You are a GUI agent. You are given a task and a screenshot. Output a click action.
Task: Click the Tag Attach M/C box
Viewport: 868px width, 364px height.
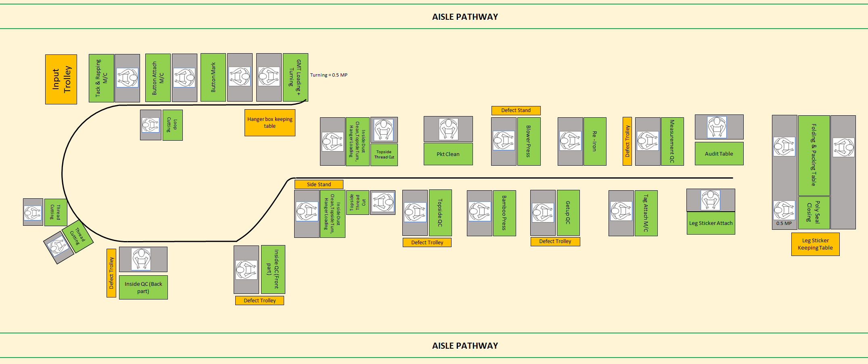(x=646, y=213)
